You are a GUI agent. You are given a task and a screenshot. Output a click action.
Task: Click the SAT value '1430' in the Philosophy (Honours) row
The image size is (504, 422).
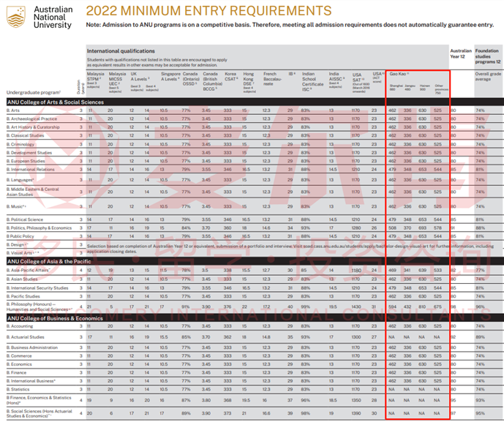pos(356,306)
